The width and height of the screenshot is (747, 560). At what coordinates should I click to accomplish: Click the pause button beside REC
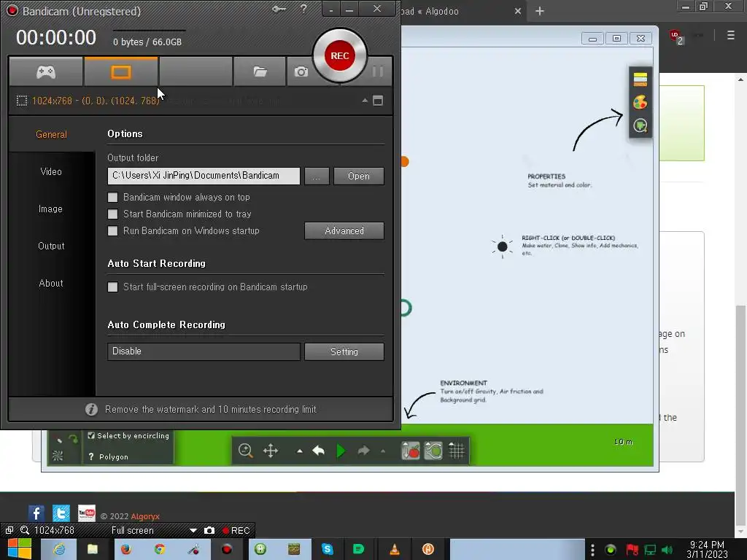[x=378, y=71]
